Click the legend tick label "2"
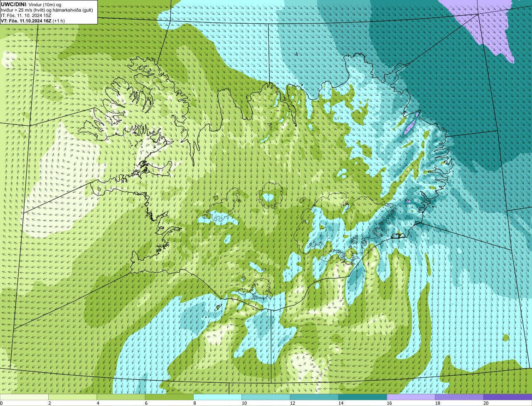The image size is (532, 406). (x=49, y=403)
